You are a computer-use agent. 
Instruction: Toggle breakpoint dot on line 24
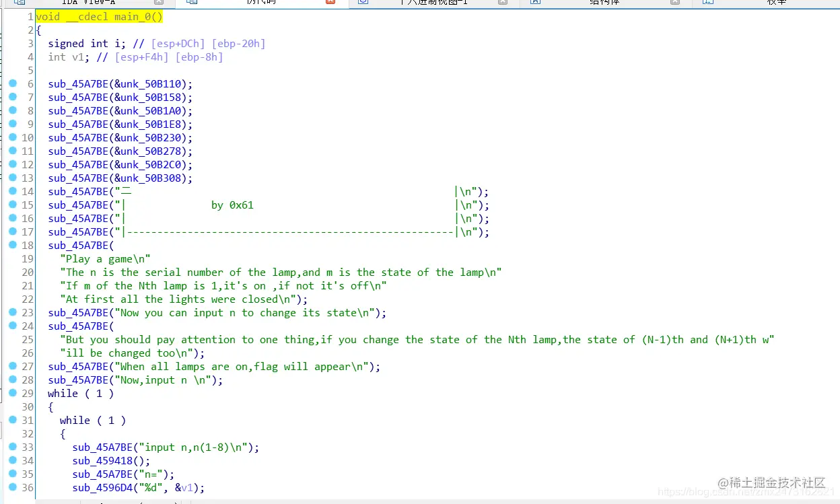[x=12, y=326]
